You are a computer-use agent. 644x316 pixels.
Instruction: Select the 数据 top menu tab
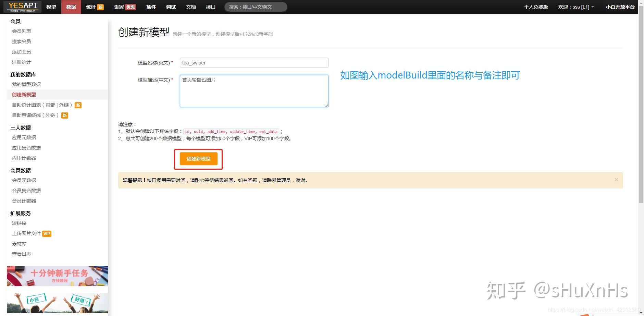point(71,7)
